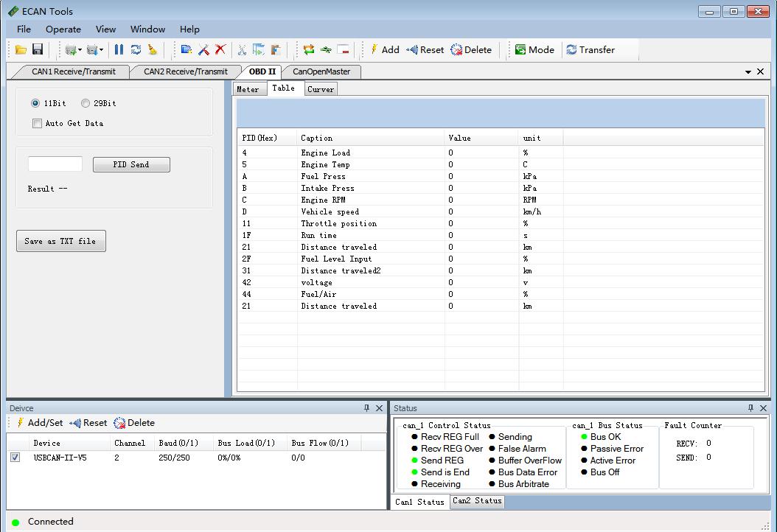This screenshot has height=532, width=777.
Task: Click the Mode toolbar button
Action: [x=534, y=50]
